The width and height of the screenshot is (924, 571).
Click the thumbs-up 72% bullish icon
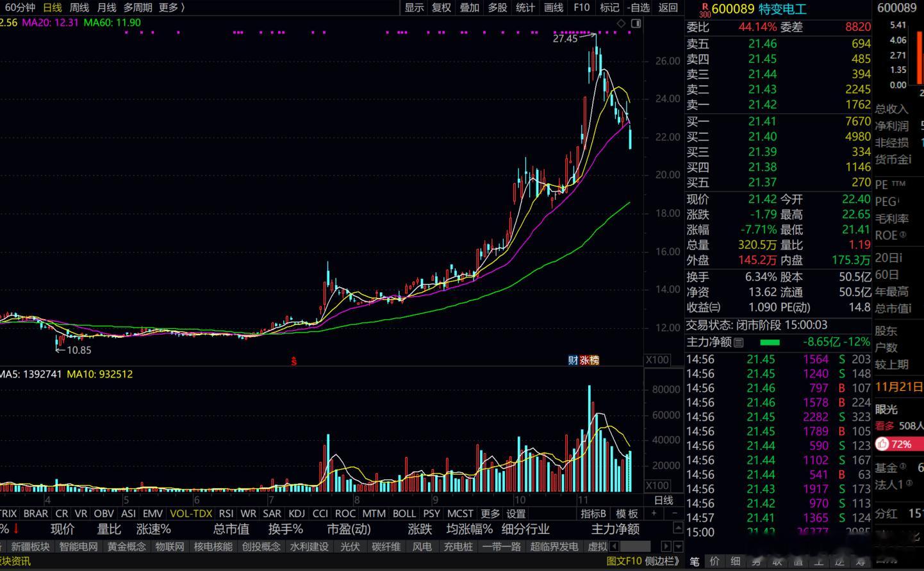[x=882, y=443]
